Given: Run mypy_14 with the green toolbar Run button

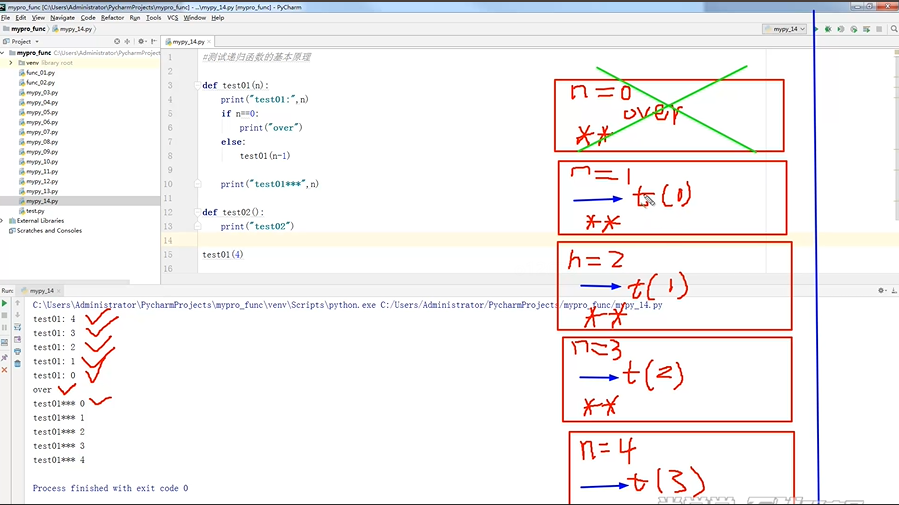Looking at the screenshot, I should coord(816,29).
